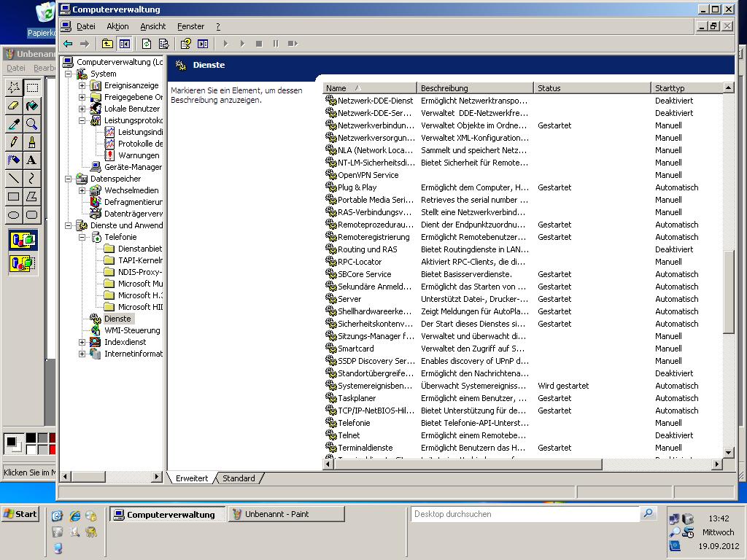Image resolution: width=747 pixels, height=560 pixels.
Task: Click the Start button
Action: pyautogui.click(x=20, y=514)
